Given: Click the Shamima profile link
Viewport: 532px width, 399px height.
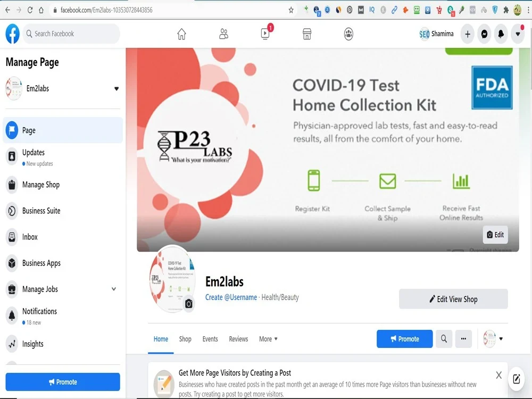Looking at the screenshot, I should (x=436, y=34).
